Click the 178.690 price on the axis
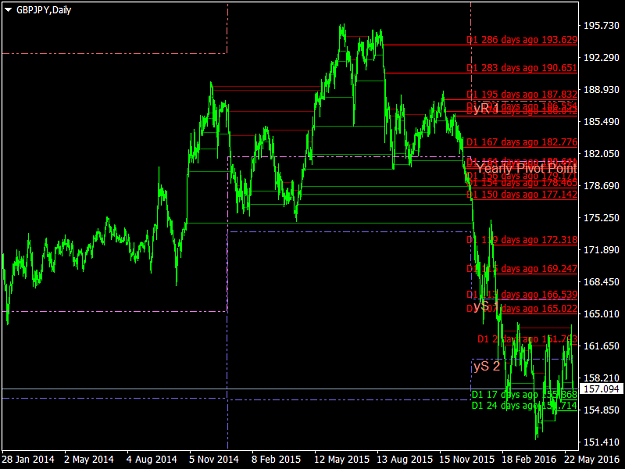This screenshot has width=625, height=469. click(x=601, y=186)
